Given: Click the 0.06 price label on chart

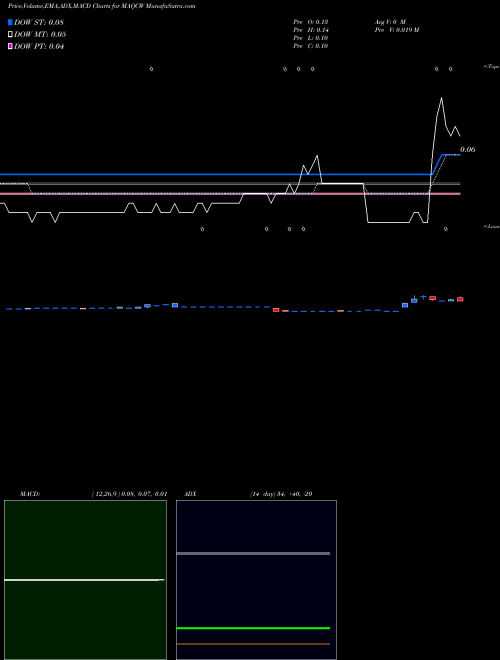Looking at the screenshot, I should (x=468, y=149).
